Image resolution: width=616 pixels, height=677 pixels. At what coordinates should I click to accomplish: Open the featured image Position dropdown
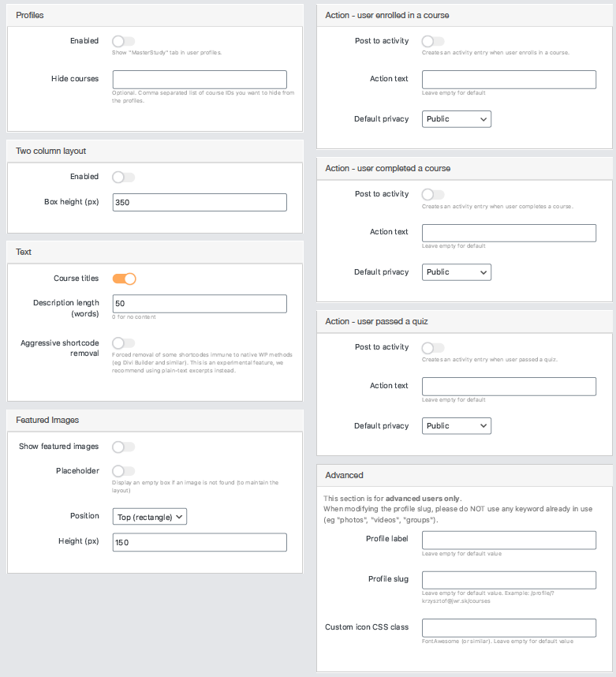coord(150,517)
